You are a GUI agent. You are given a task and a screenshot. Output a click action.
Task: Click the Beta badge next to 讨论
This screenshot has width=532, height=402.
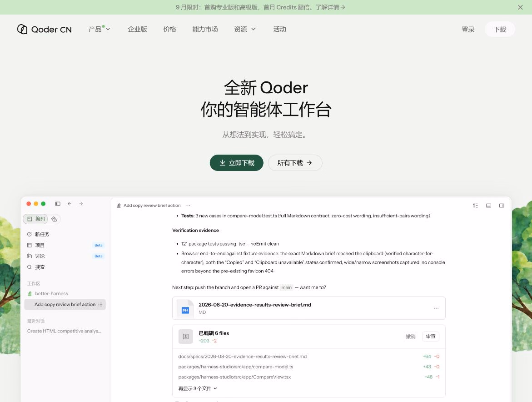99,256
